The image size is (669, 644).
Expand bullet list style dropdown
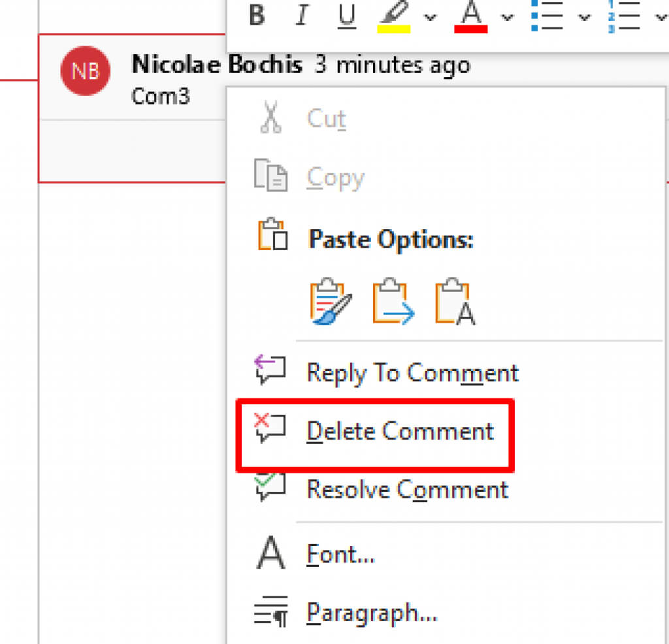[583, 17]
